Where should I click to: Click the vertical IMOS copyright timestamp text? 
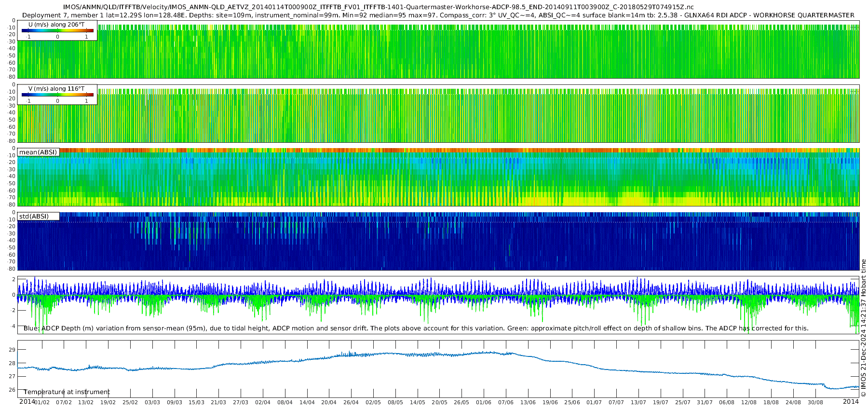coord(863,328)
